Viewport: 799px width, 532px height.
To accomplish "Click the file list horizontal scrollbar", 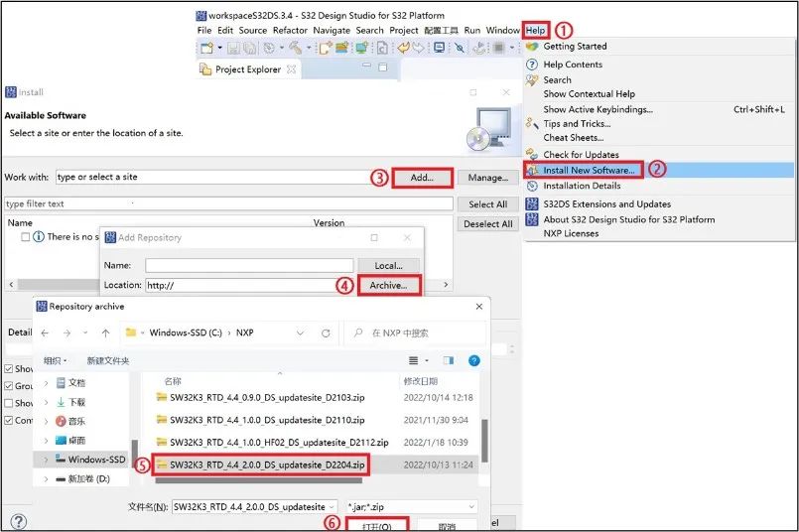I will [259, 480].
